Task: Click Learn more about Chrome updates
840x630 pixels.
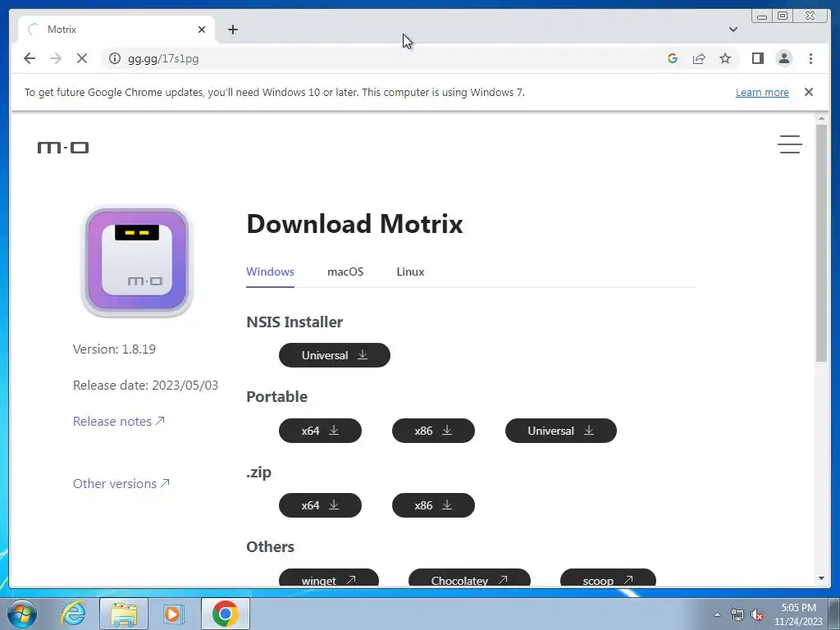Action: pos(762,92)
